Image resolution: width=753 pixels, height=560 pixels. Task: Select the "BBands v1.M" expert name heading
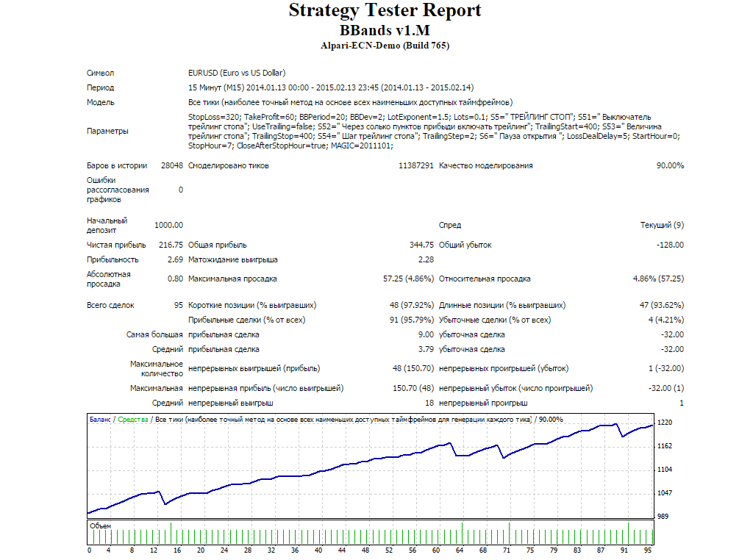(385, 30)
